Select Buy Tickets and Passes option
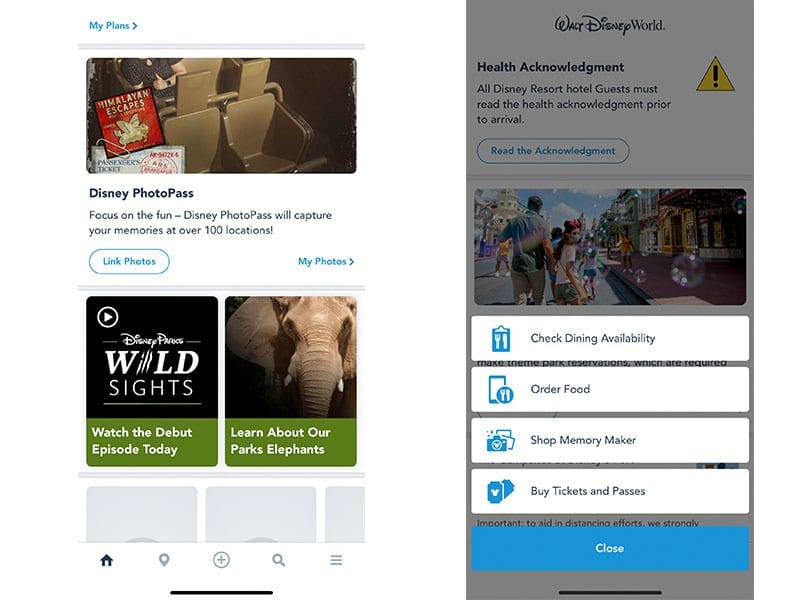 click(x=610, y=491)
